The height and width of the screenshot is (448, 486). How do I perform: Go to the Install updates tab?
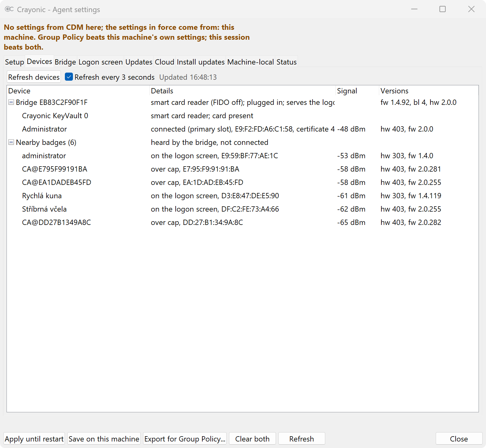pos(201,62)
